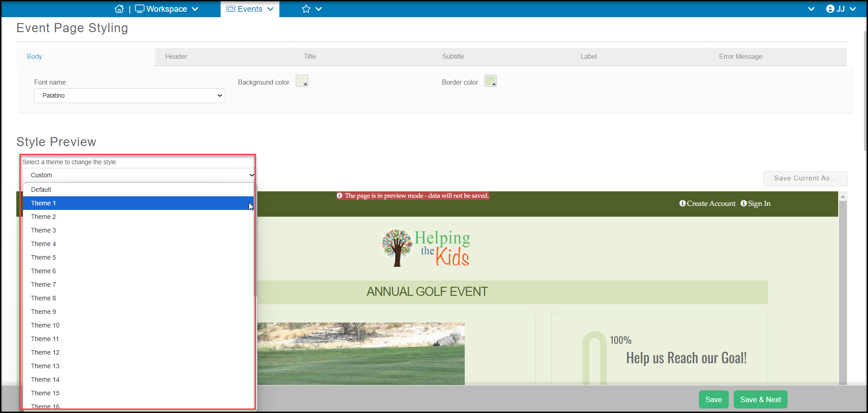This screenshot has width=868, height=413.
Task: Open the Background color swatch
Action: coord(302,81)
